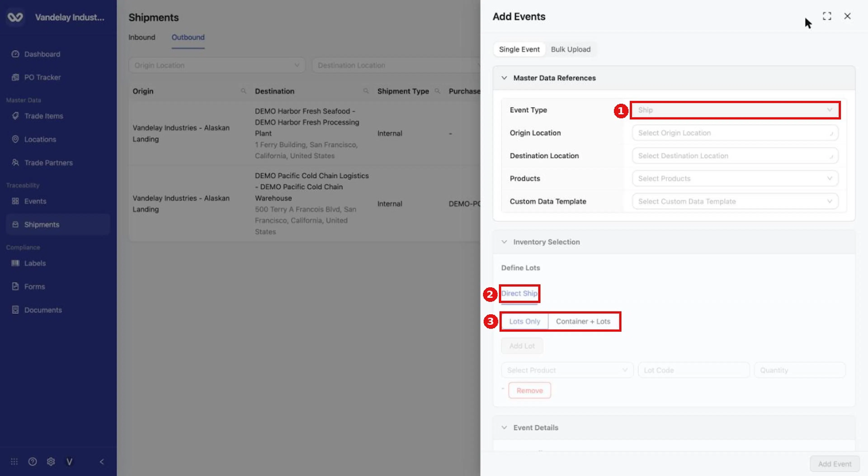The image size is (868, 476).
Task: Open Forms in sidebar
Action: click(34, 287)
